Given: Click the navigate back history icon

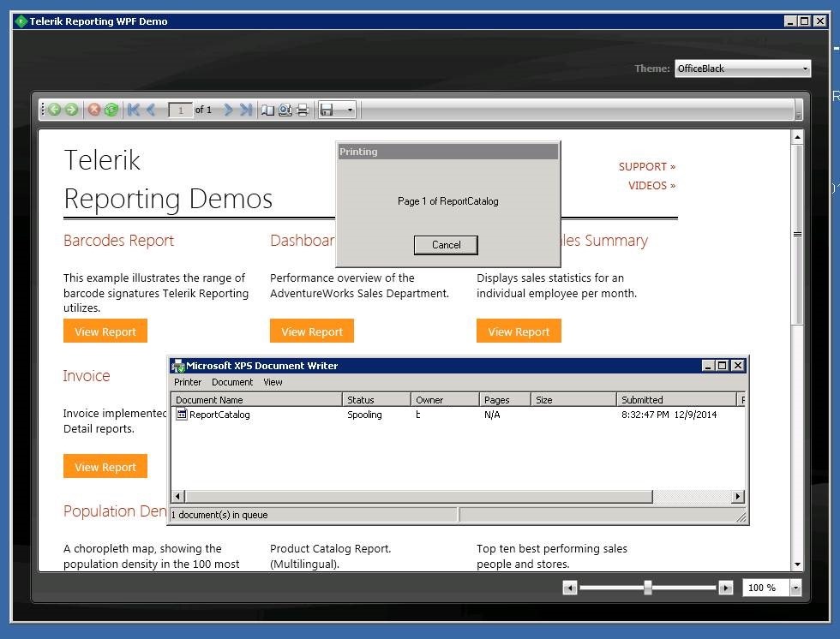Looking at the screenshot, I should pos(55,110).
